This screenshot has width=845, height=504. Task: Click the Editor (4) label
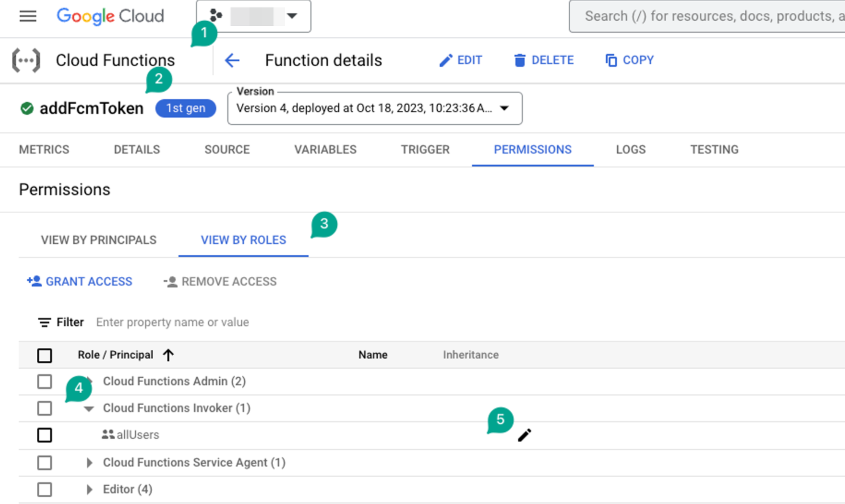point(128,490)
